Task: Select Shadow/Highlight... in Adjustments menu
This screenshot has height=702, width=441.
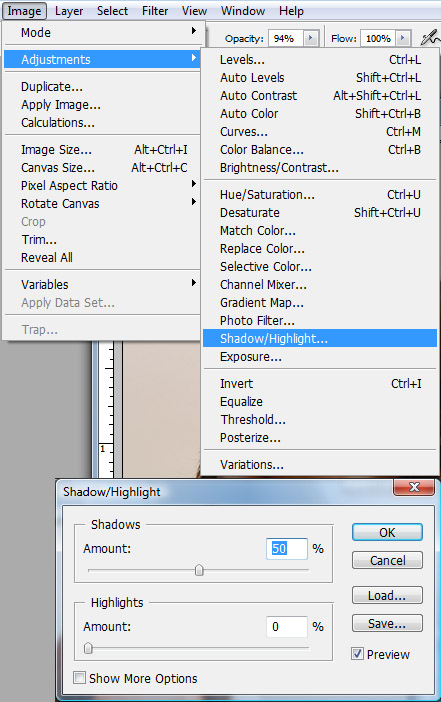Action: 320,338
